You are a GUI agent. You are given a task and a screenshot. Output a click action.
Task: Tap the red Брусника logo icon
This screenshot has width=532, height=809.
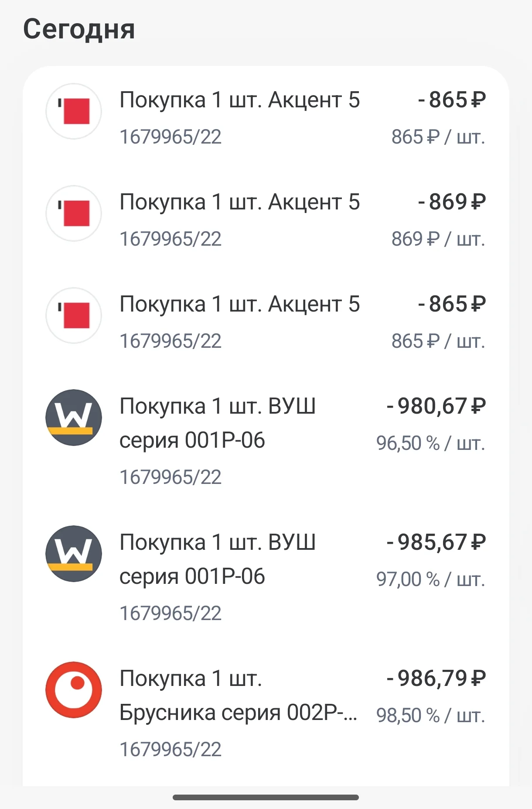coord(74,690)
